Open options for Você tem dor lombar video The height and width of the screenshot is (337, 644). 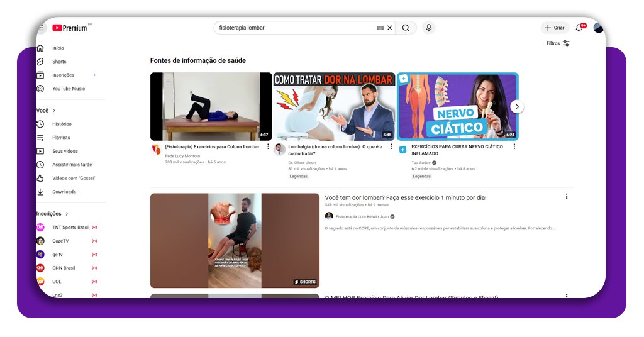pos(567,197)
